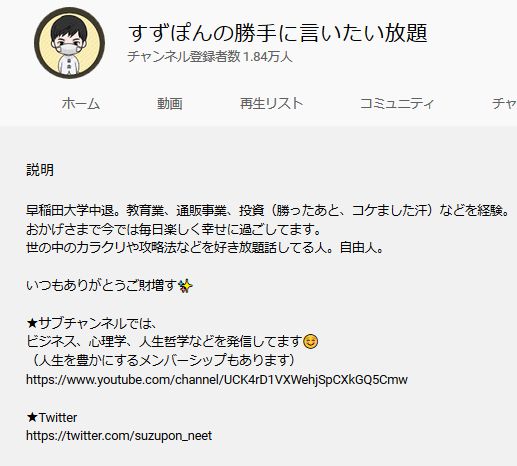Click the ビジネス、心理学 description line

point(165,342)
